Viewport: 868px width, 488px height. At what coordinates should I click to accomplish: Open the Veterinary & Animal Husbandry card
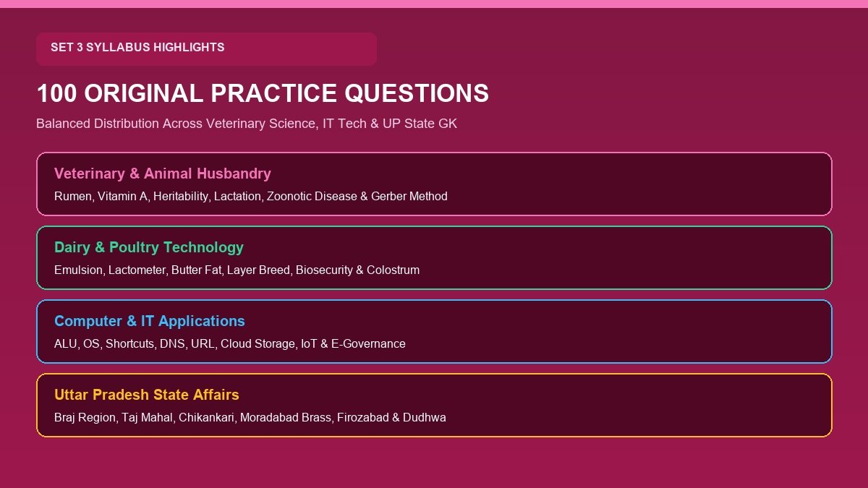click(x=434, y=184)
